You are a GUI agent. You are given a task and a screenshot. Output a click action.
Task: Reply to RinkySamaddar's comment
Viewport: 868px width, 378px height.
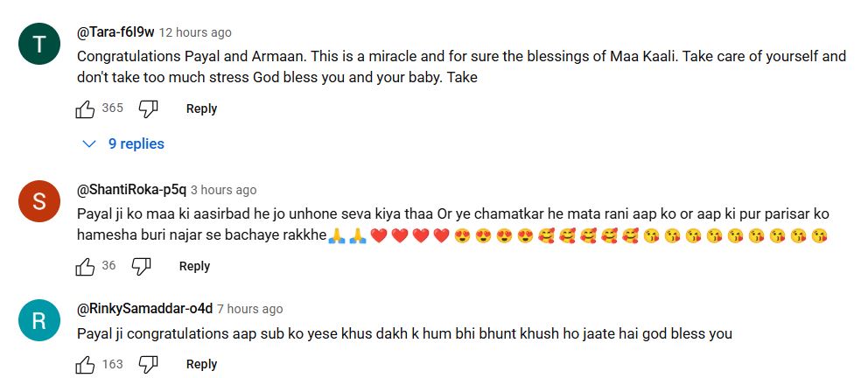201,364
